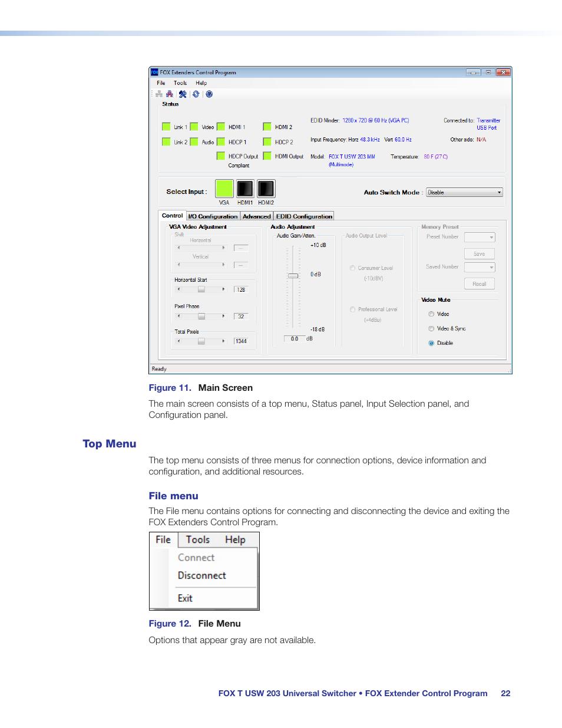Switch to the EDID Configuration tab
562x728 pixels.
pos(304,216)
